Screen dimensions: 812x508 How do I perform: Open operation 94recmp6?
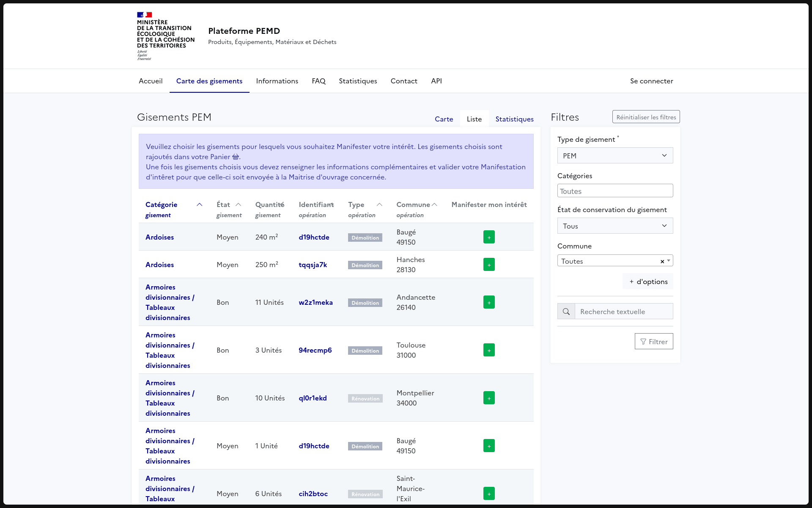point(315,350)
